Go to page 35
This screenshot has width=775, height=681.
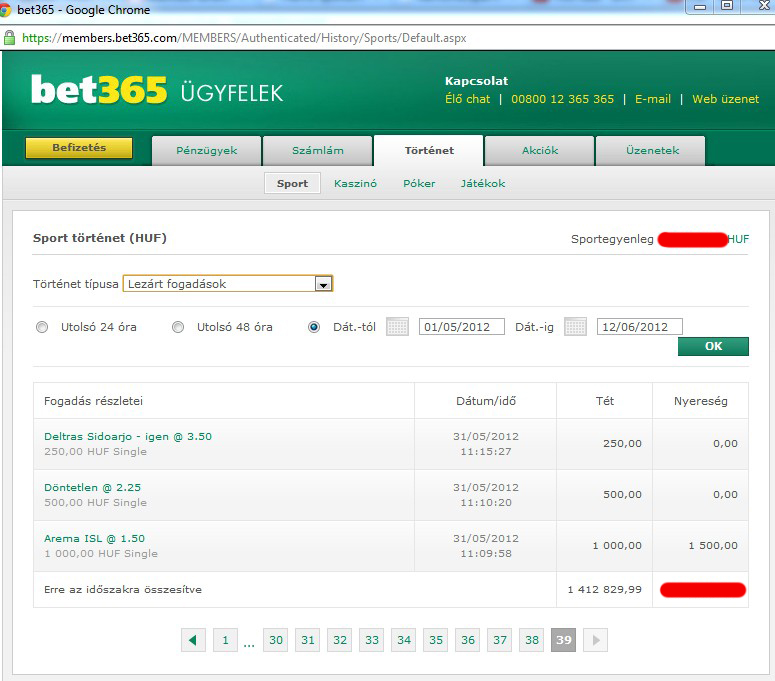436,640
